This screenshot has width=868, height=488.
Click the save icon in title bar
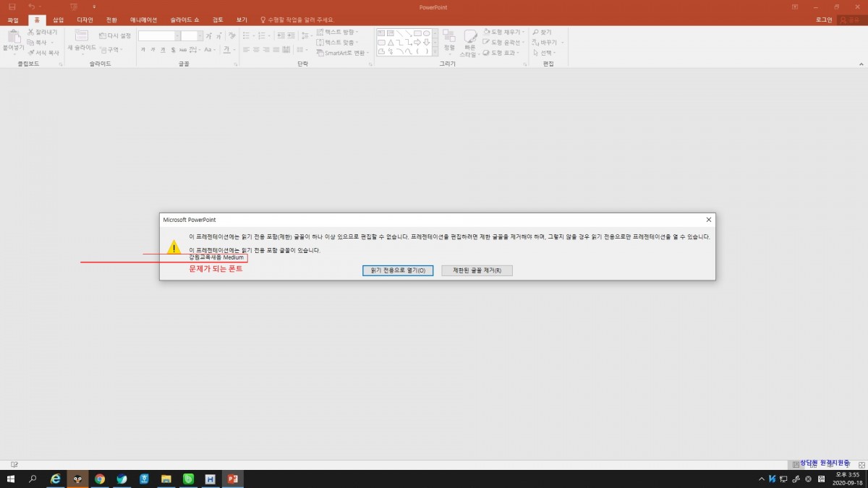(x=12, y=7)
